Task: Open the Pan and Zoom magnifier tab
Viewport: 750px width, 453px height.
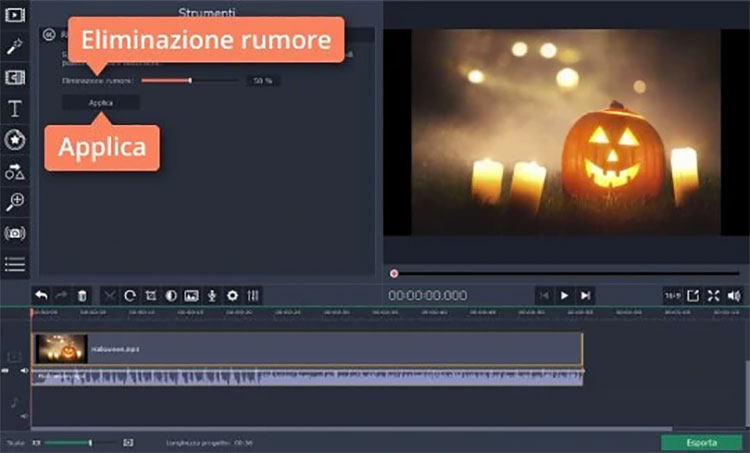Action: pos(15,201)
